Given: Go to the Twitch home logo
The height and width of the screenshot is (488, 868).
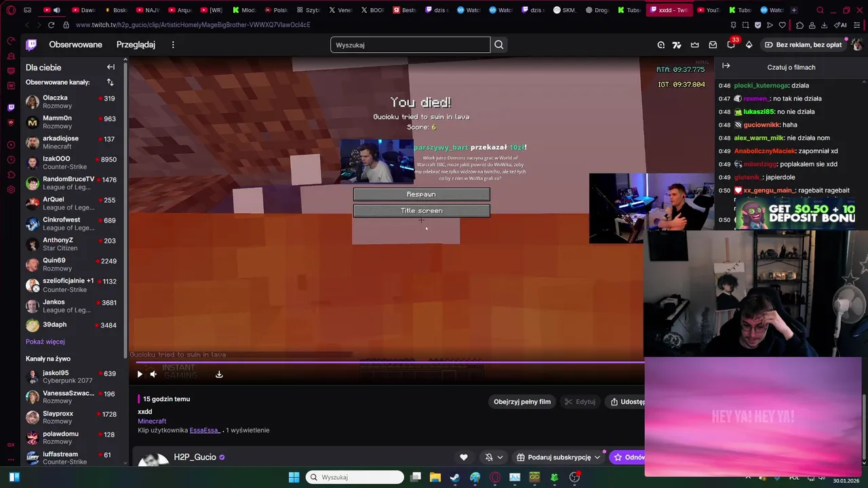Looking at the screenshot, I should coord(31,45).
